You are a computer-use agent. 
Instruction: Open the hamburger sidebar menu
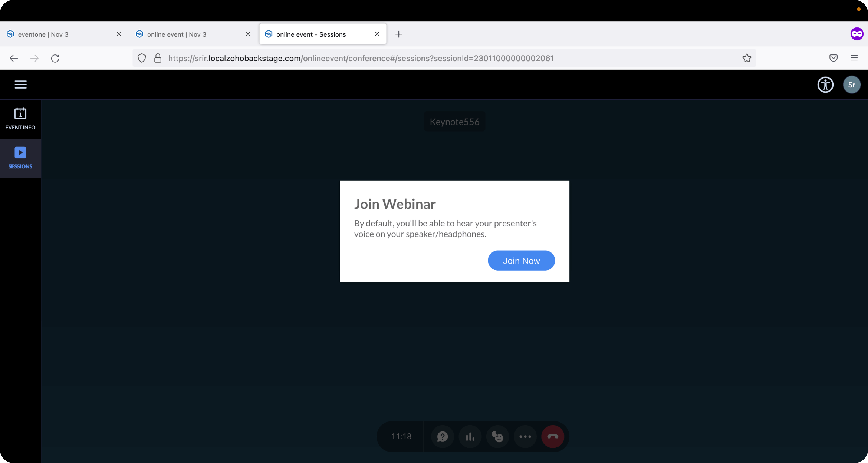pyautogui.click(x=20, y=85)
